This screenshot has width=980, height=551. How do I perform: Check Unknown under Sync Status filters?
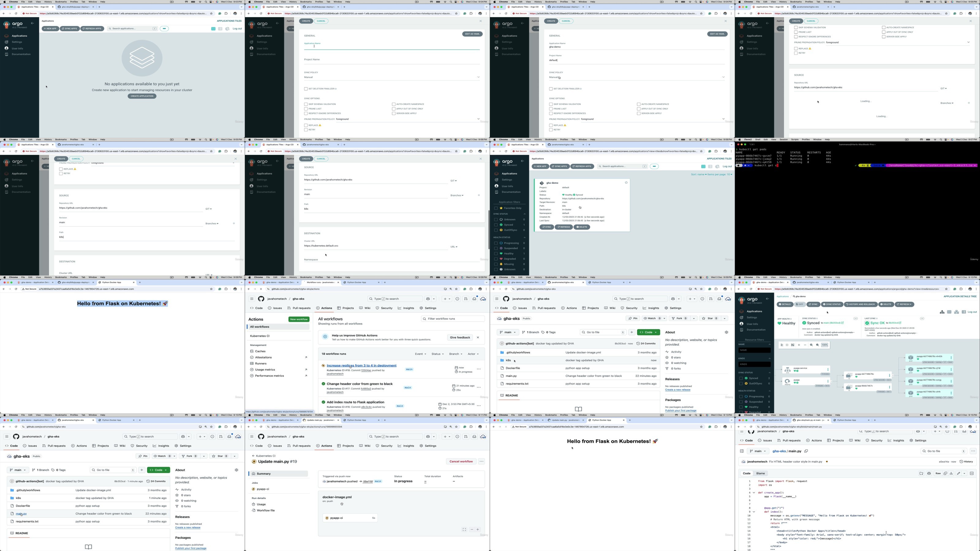pyautogui.click(x=496, y=220)
